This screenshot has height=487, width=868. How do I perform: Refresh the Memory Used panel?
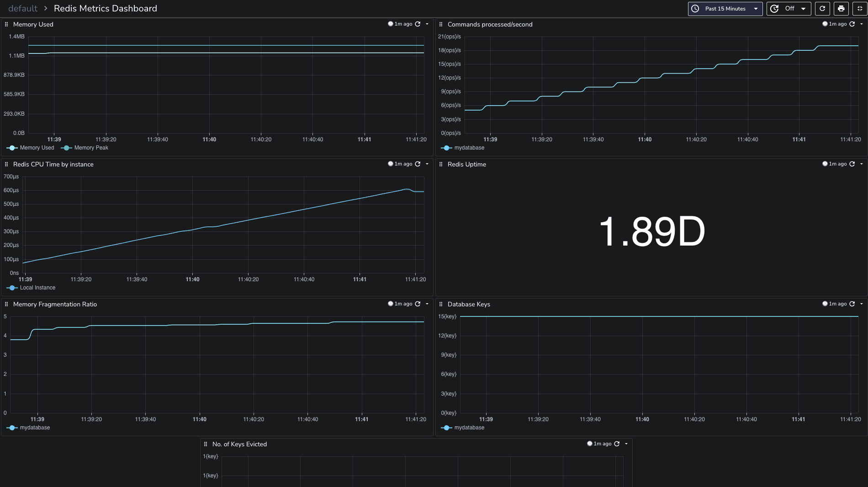click(x=418, y=24)
